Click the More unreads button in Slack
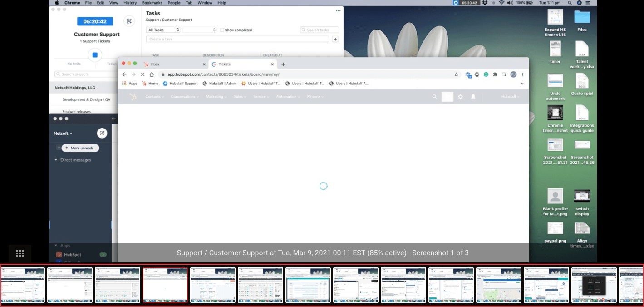 click(80, 148)
